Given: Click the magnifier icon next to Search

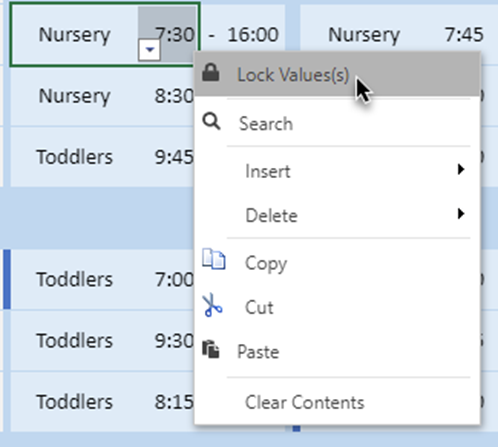Looking at the screenshot, I should pyautogui.click(x=211, y=122).
